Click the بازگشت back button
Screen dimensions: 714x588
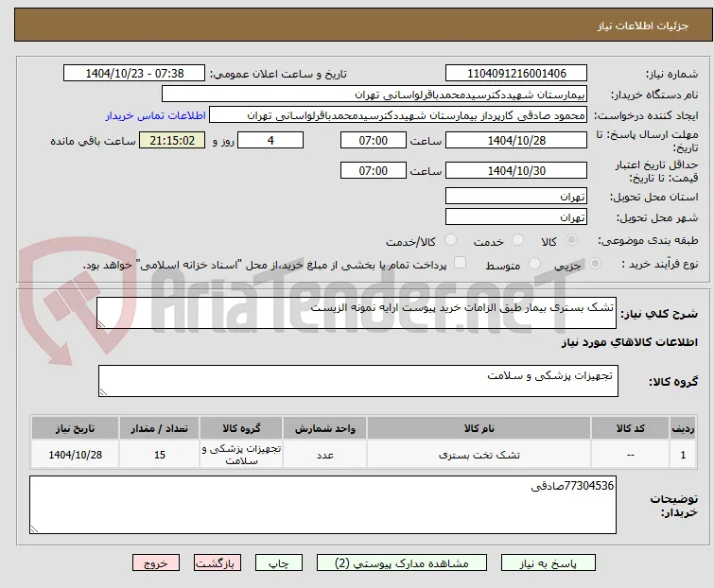pyautogui.click(x=218, y=563)
